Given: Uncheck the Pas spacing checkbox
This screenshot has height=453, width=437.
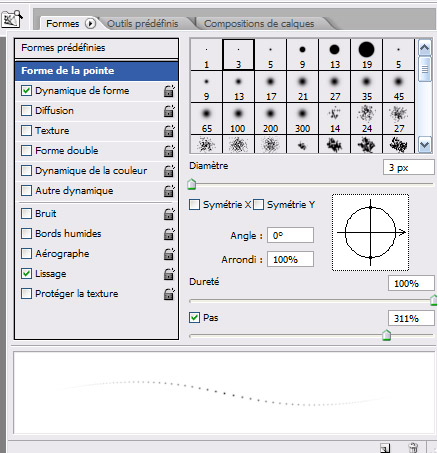Looking at the screenshot, I should pos(194,317).
